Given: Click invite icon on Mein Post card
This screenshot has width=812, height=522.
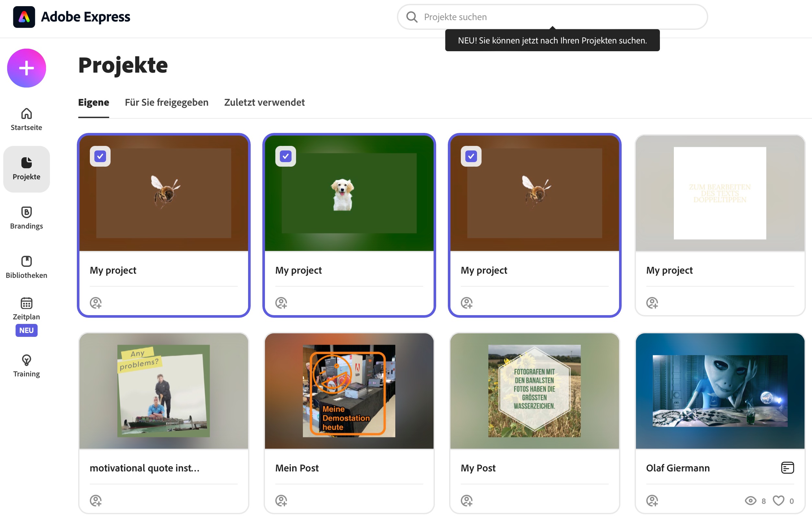Looking at the screenshot, I should [281, 500].
